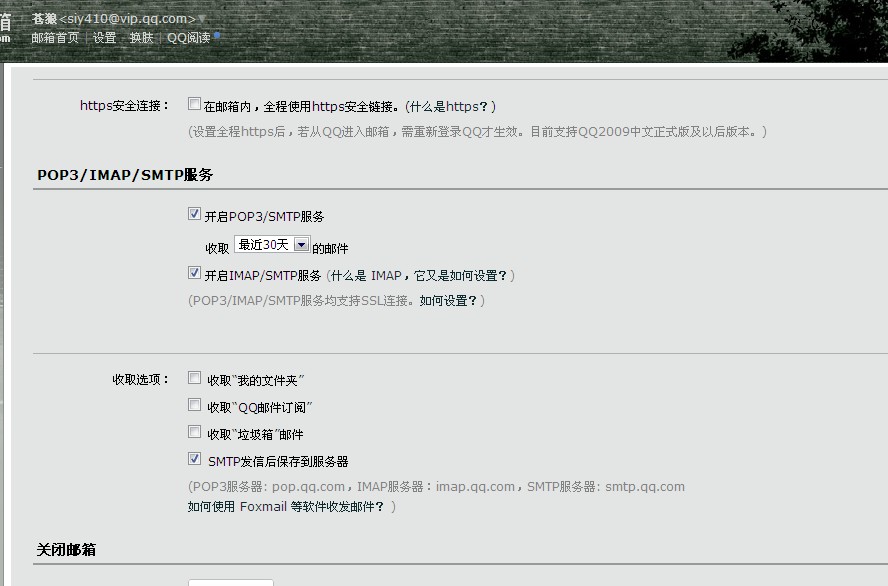The image size is (888, 586).
Task: Toggle 开启POP3/SMTP服务 checkbox
Action: pos(194,213)
